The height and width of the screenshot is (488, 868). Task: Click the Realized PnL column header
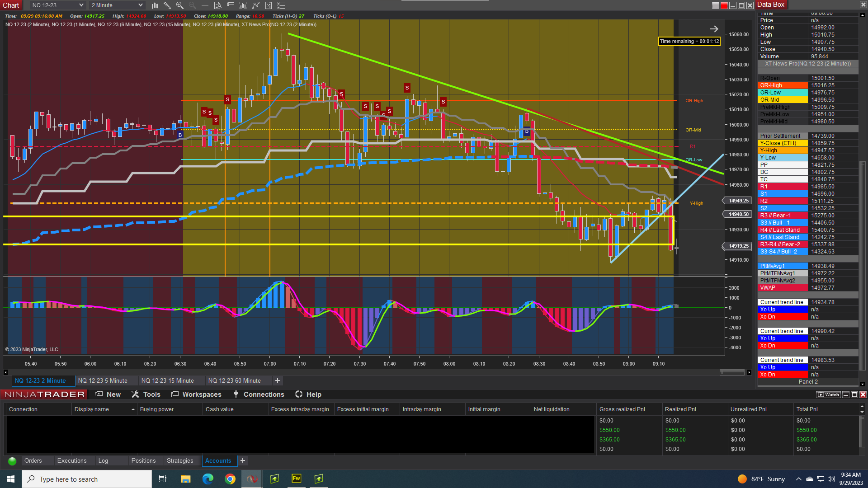pos(694,409)
